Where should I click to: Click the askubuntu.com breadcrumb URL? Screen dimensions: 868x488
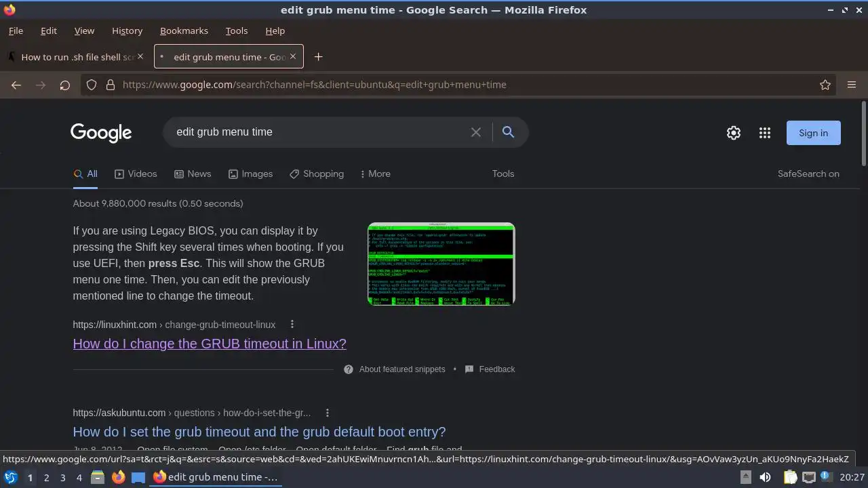192,413
